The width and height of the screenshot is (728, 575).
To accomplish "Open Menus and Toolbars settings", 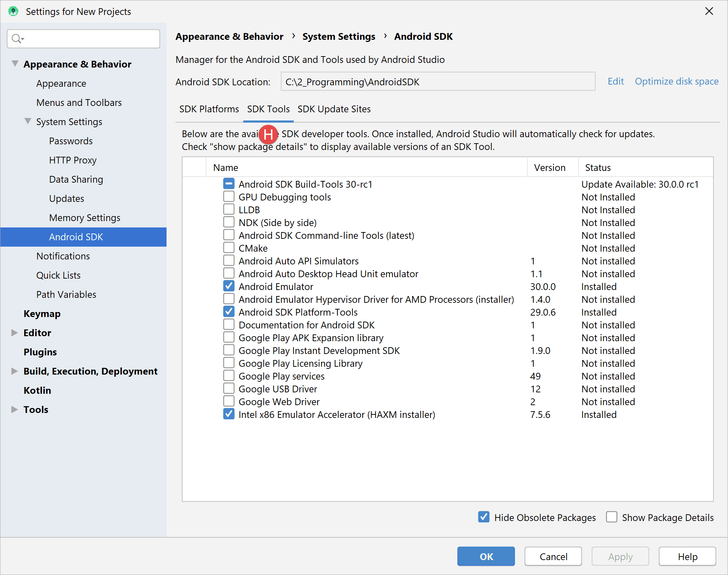I will [79, 102].
